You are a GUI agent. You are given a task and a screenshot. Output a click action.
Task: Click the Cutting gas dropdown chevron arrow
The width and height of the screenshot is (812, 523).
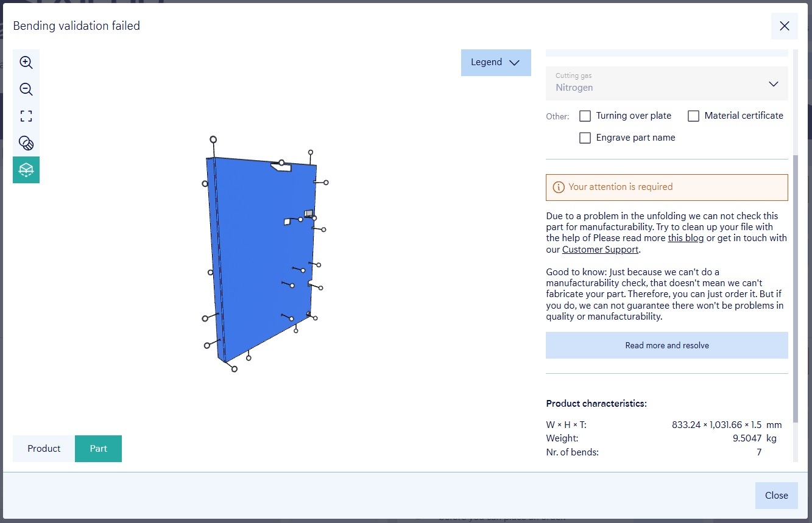click(x=773, y=84)
